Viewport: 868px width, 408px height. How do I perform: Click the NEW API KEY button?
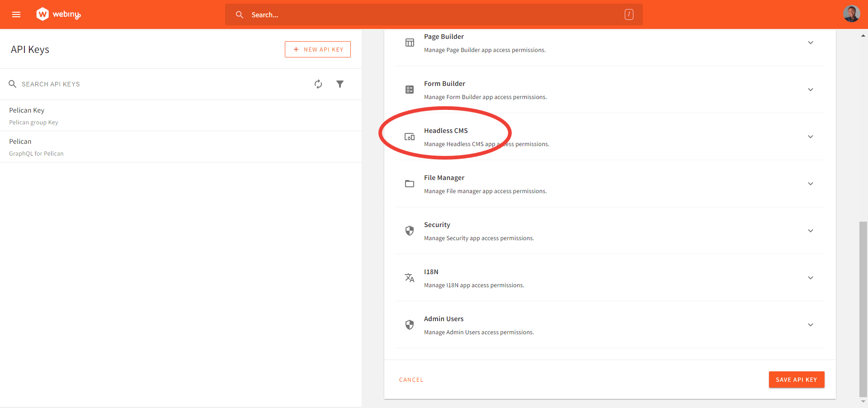[317, 49]
